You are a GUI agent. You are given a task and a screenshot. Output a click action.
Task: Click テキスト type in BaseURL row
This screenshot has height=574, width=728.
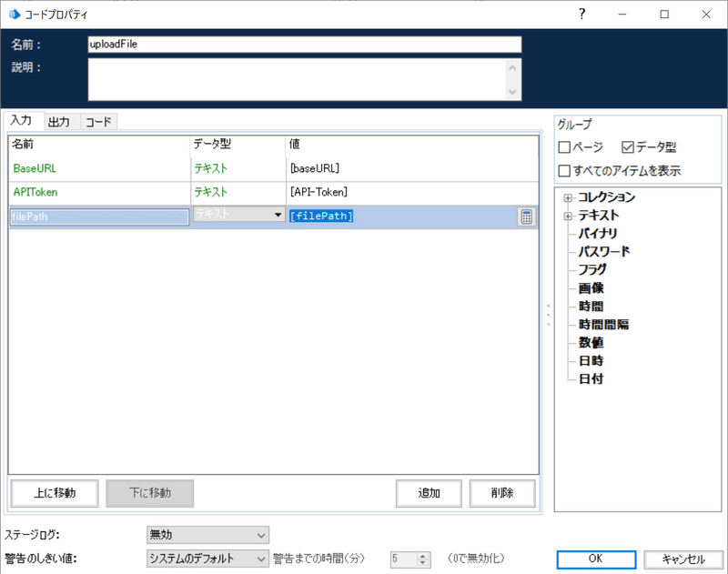pyautogui.click(x=211, y=168)
